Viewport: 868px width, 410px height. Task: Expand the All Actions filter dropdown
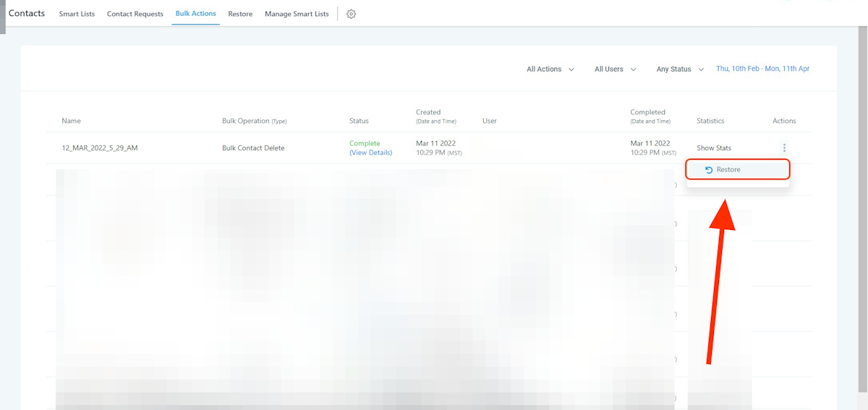(x=550, y=69)
